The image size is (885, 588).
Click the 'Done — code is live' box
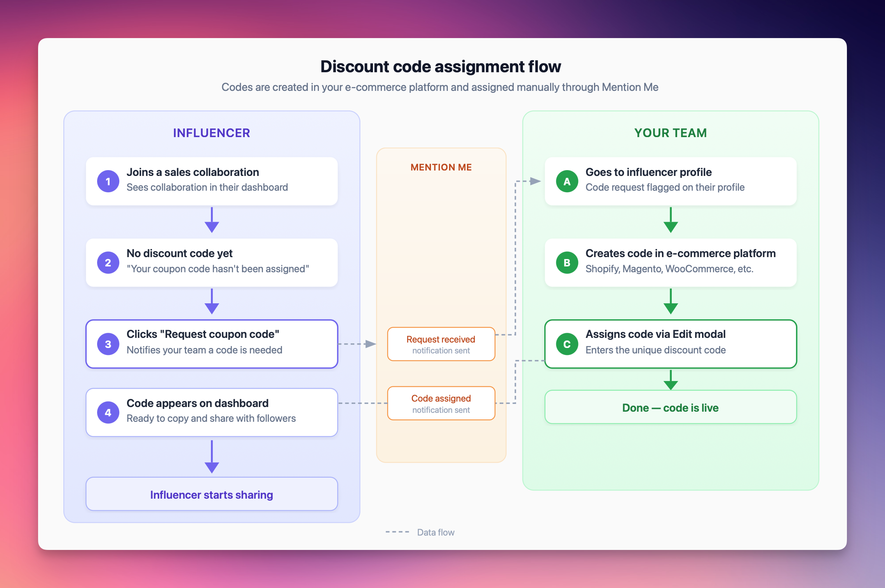point(670,407)
